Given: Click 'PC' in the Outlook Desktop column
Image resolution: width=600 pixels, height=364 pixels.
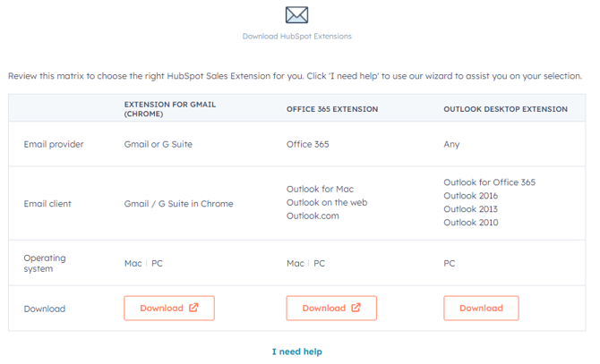Looking at the screenshot, I should coord(450,263).
